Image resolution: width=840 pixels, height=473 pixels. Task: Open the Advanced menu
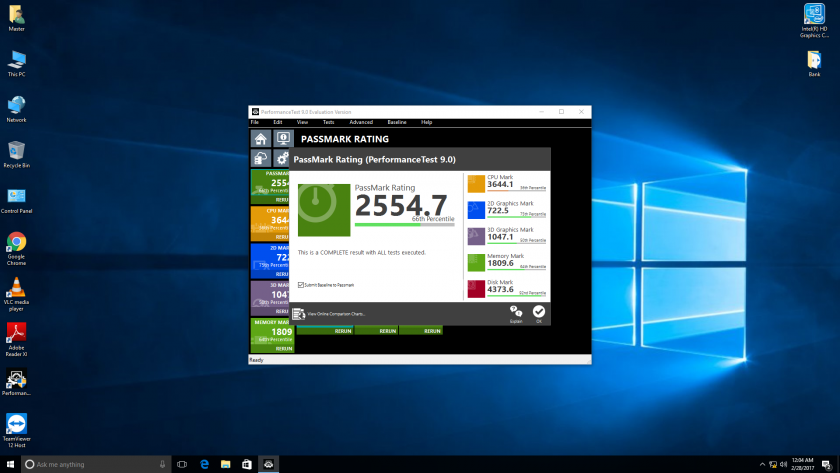tap(361, 122)
